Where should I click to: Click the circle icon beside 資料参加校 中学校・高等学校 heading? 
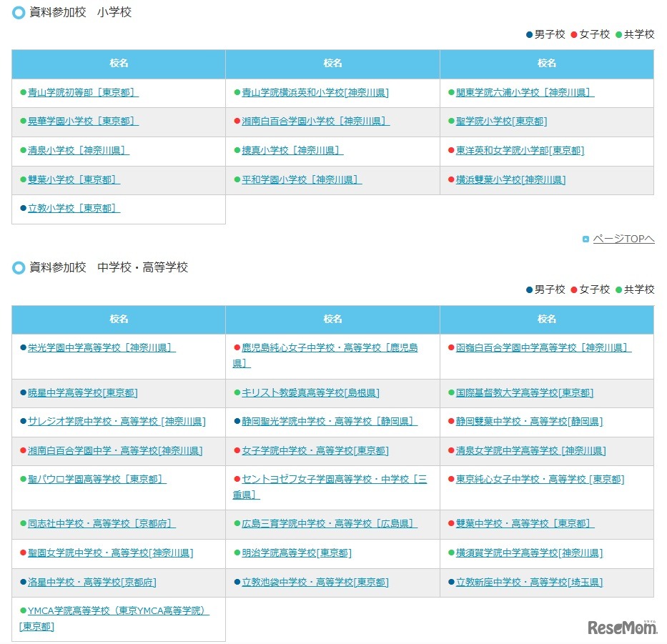click(18, 267)
